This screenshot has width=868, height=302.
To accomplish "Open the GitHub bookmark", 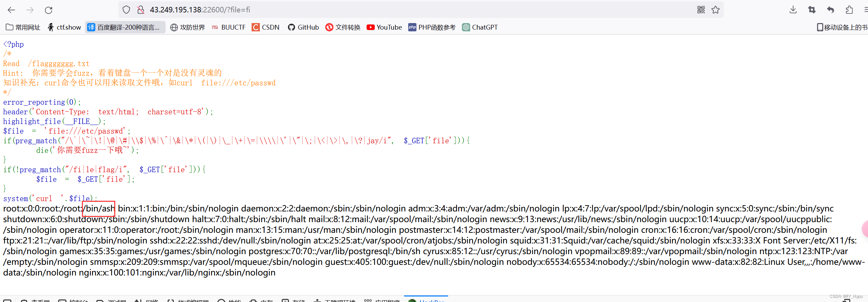I will coord(304,27).
